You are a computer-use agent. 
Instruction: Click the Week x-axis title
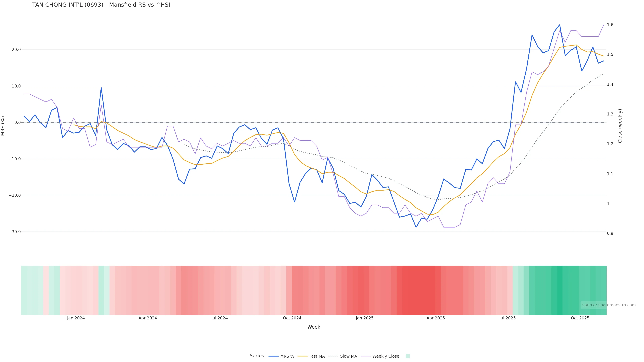pos(313,327)
